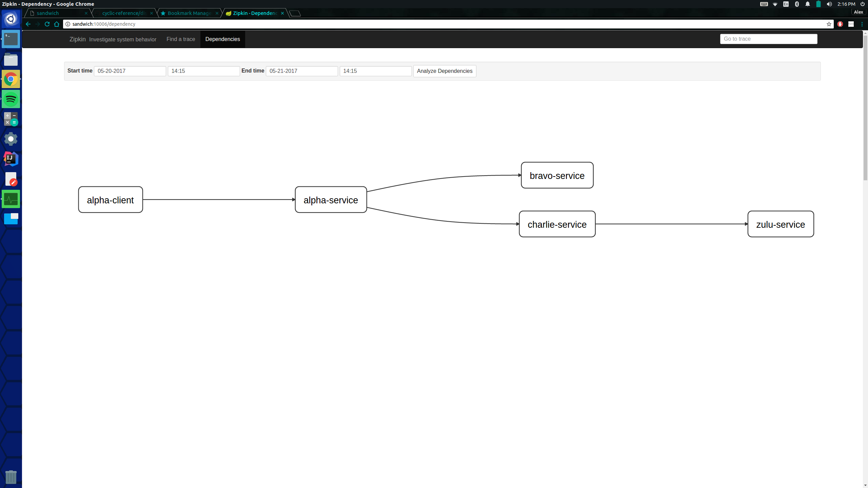The height and width of the screenshot is (488, 868).
Task: Click the Dependencies tab
Action: tap(222, 39)
